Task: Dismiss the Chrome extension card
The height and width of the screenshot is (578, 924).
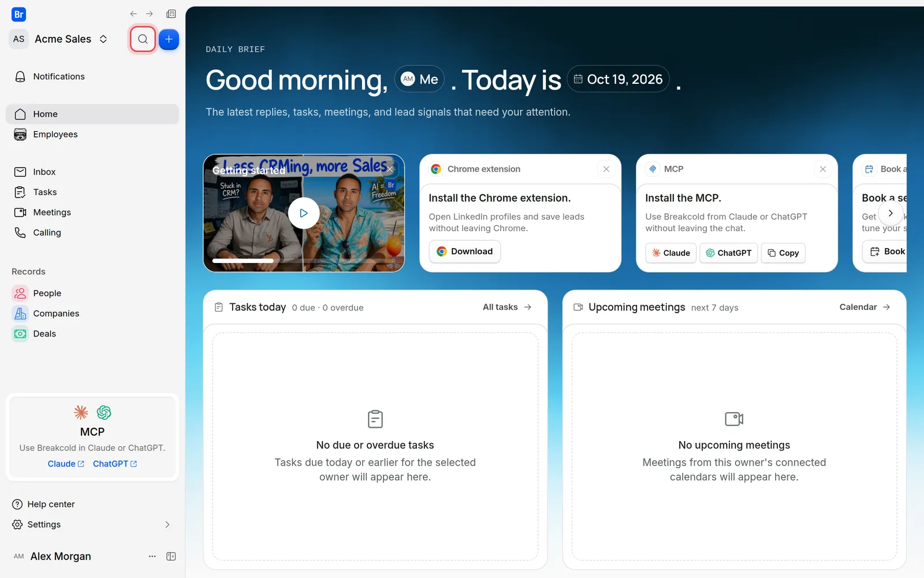Action: click(x=606, y=169)
